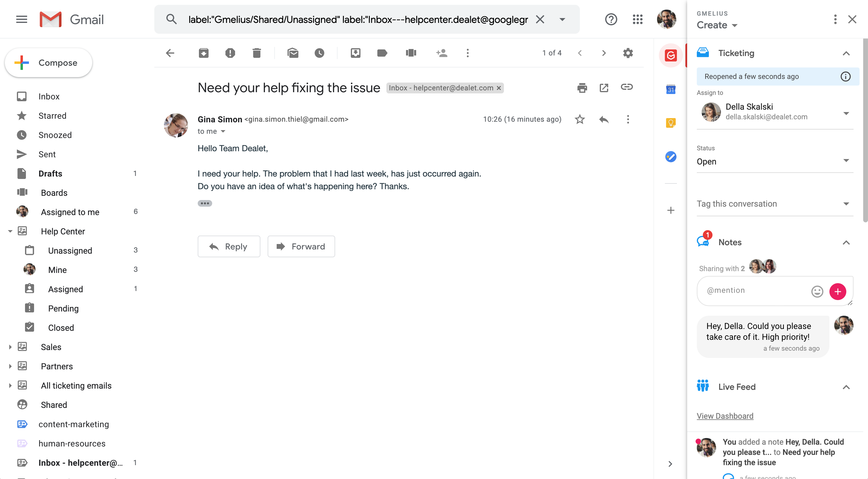
Task: Open the Gmelius red sidebar icon
Action: coord(671,55)
